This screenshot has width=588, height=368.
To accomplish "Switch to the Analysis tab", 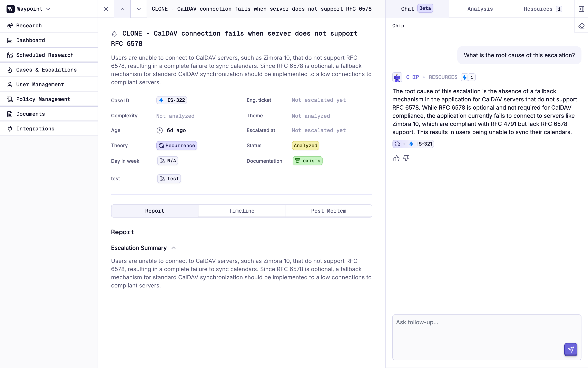I will pos(480,9).
